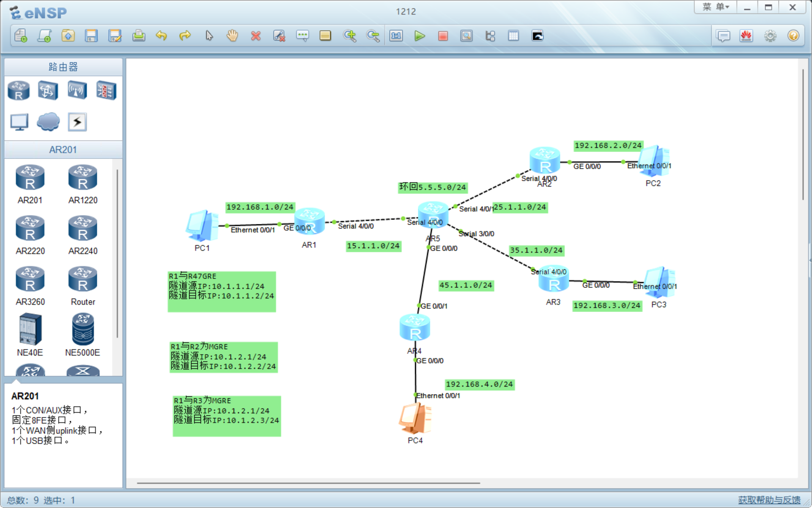Screen dimensions: 812x508
Task: Open the settings gear icon
Action: (x=770, y=36)
